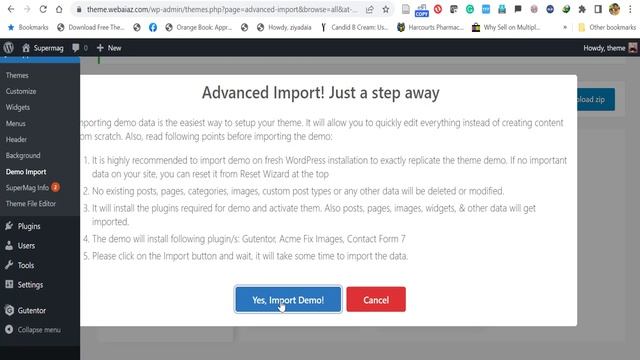Toggle the browser side panel icon
Image resolution: width=640 pixels, height=360 pixels.
(x=598, y=9)
